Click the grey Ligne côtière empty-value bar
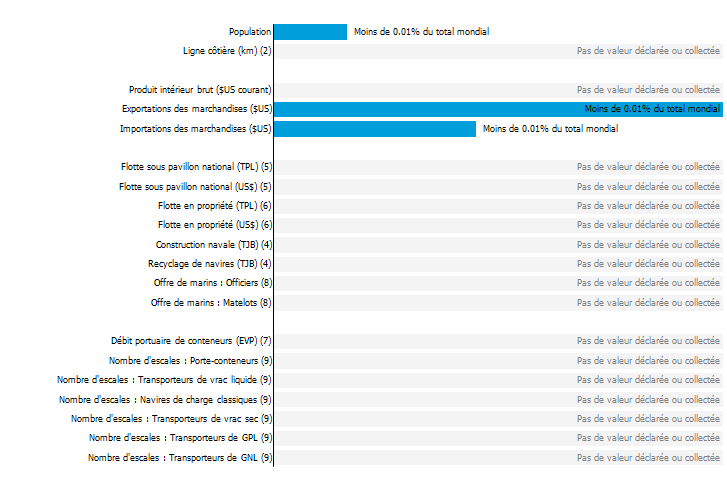727x491 pixels. [498, 51]
